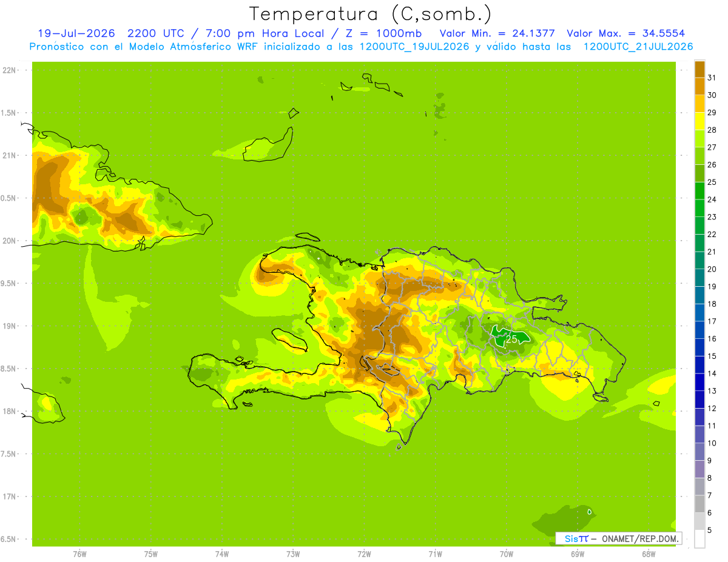Click the "76W" longitude axis label
The image size is (728, 562).
click(x=79, y=554)
